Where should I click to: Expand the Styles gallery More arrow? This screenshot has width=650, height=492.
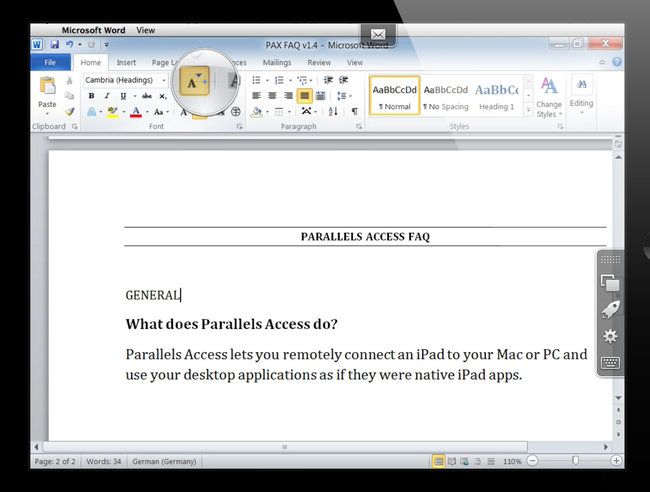coord(529,110)
